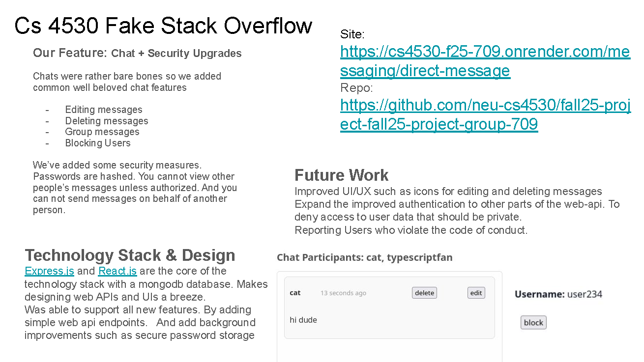644x362 pixels.
Task: Click the Chat Participants heading
Action: [364, 257]
